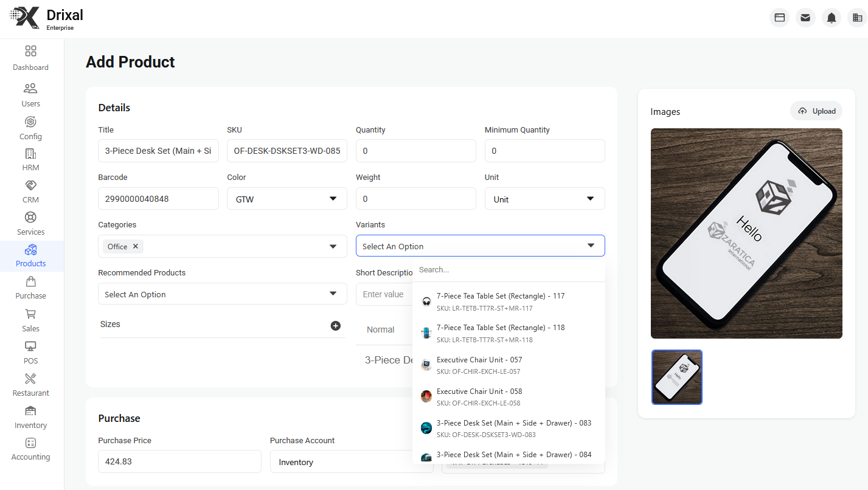Open the mail envelope icon
Viewport: 868px width, 490px height.
click(805, 18)
